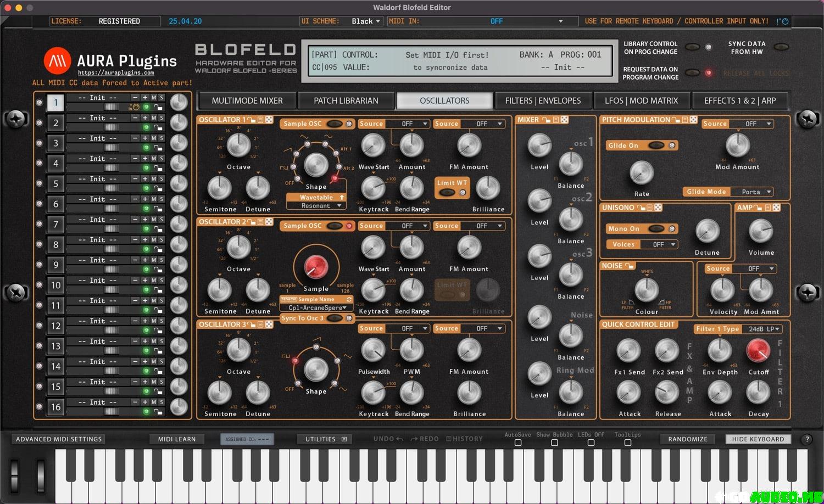Click the Mixer section lock icon
824x504 pixels.
point(545,120)
